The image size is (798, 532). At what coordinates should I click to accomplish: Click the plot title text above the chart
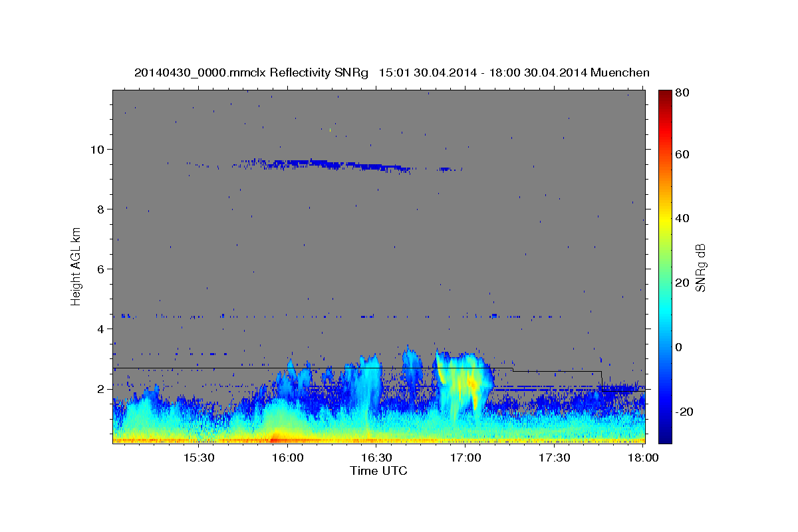[x=392, y=72]
